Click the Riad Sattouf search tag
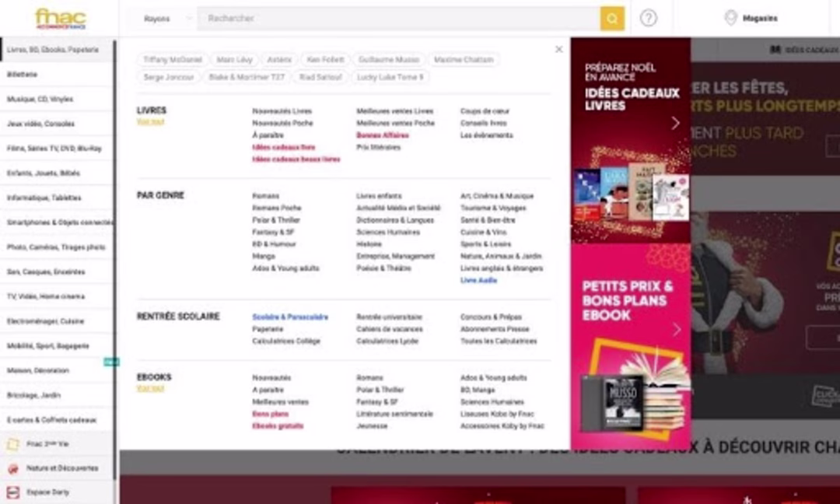The width and height of the screenshot is (840, 504). pos(320,77)
